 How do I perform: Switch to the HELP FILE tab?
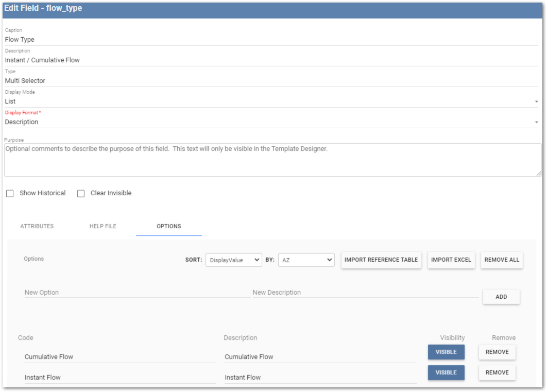coord(102,226)
